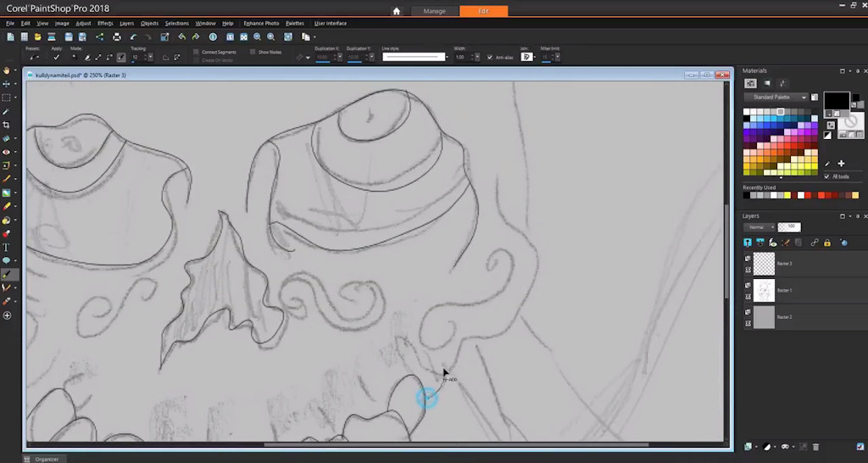Viewport: 868px width, 463px height.
Task: Open image information icon
Action: point(213,37)
